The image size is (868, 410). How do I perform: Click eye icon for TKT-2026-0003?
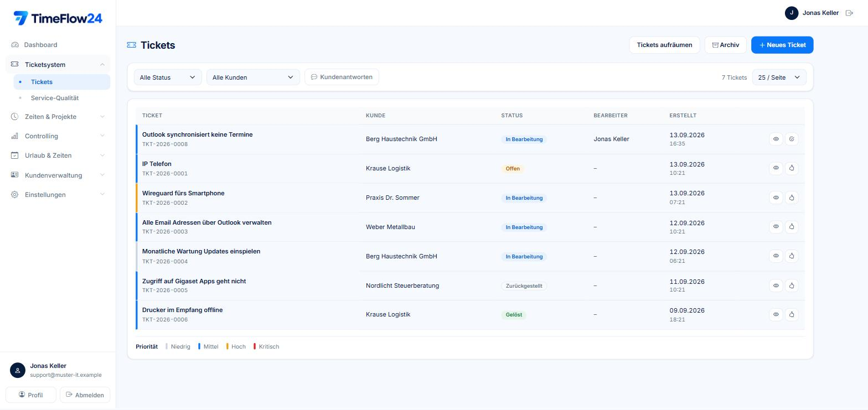point(776,226)
